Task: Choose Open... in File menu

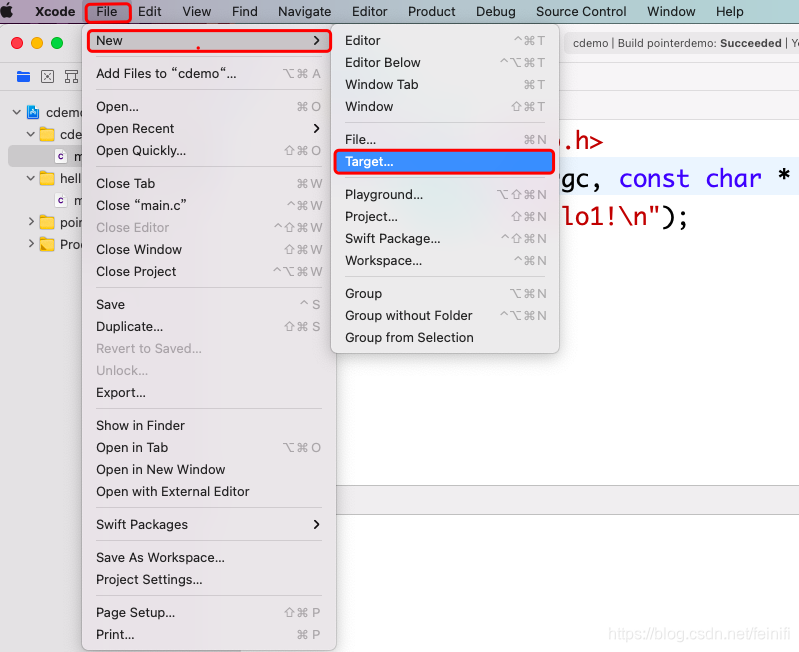Action: tap(209, 106)
